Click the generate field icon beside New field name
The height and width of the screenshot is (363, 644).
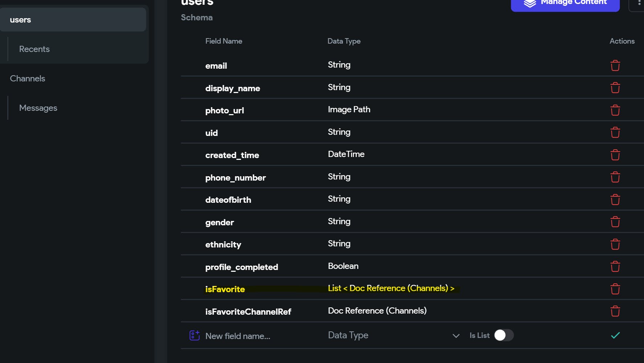tap(195, 335)
